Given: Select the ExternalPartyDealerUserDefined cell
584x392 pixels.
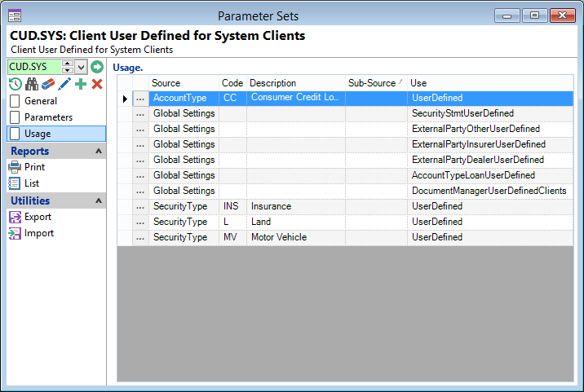Looking at the screenshot, I should (x=490, y=160).
